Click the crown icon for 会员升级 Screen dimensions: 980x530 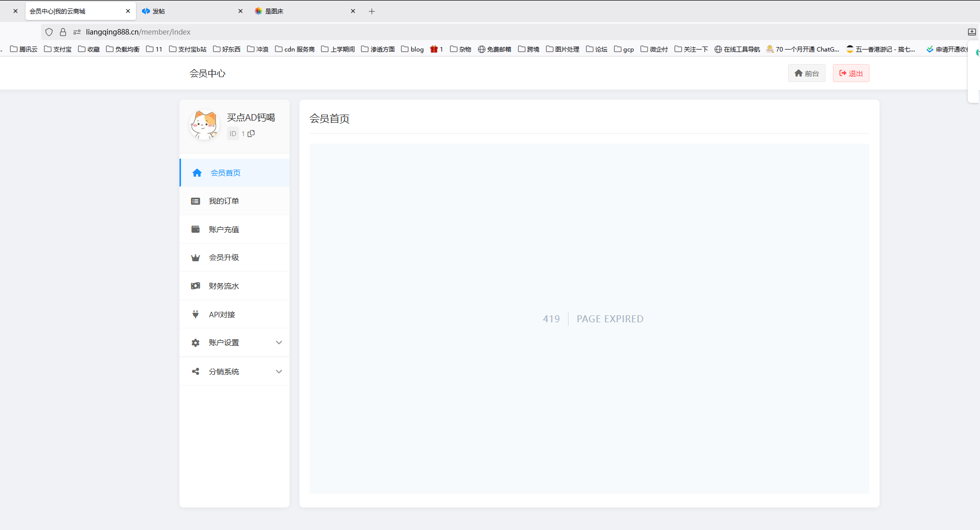(195, 258)
